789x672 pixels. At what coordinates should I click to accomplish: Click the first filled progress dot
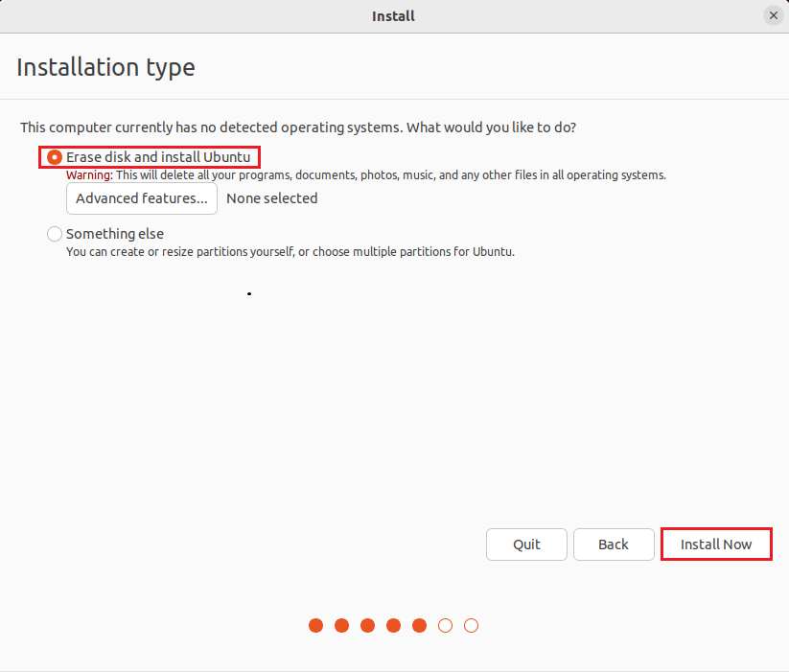pyautogui.click(x=316, y=626)
